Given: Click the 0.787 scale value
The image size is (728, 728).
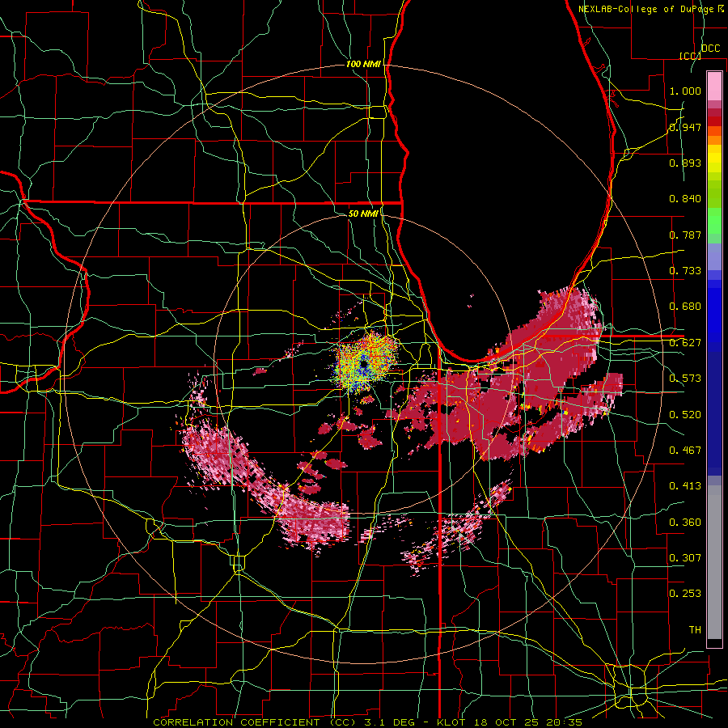Looking at the screenshot, I should (685, 235).
